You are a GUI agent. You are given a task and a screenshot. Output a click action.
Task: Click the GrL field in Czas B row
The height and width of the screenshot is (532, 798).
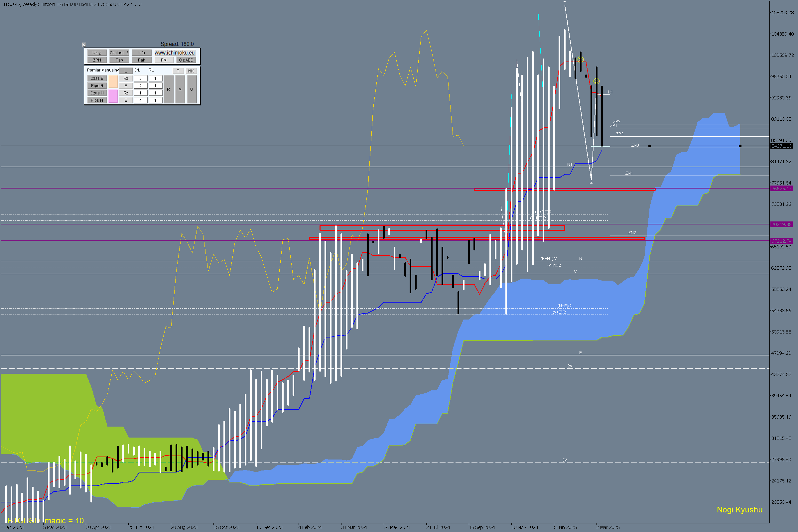point(140,78)
